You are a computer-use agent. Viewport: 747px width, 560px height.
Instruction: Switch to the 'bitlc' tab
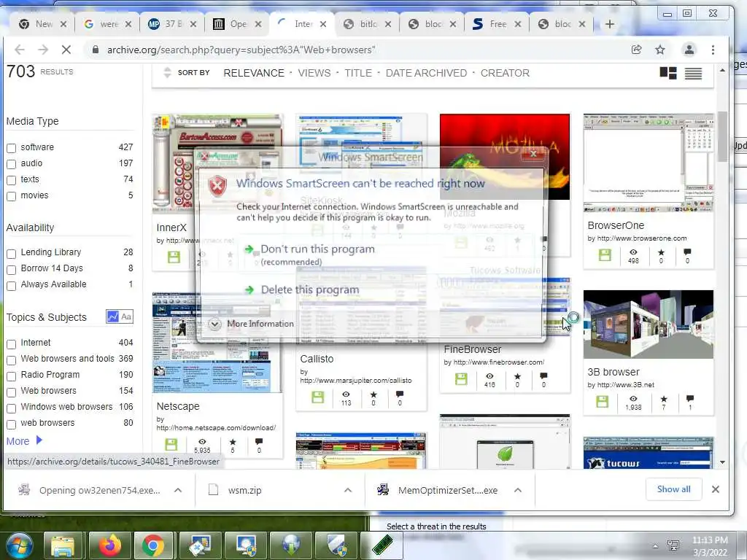[368, 24]
